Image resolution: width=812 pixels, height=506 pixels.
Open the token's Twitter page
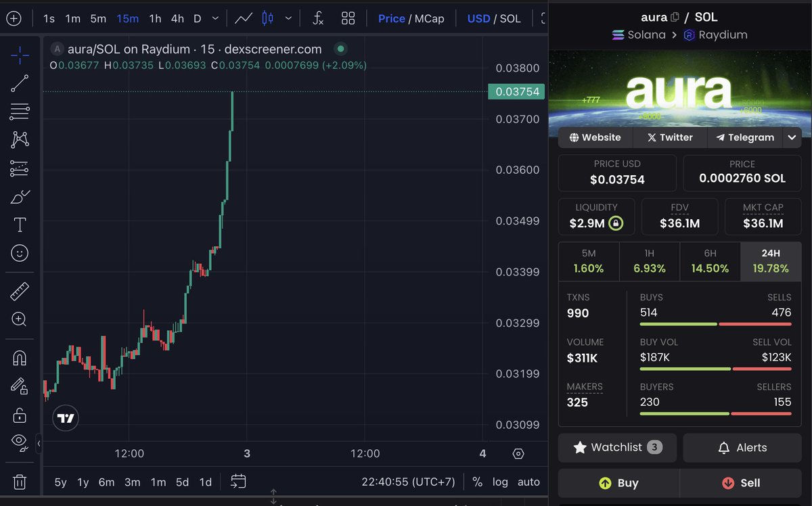point(669,137)
